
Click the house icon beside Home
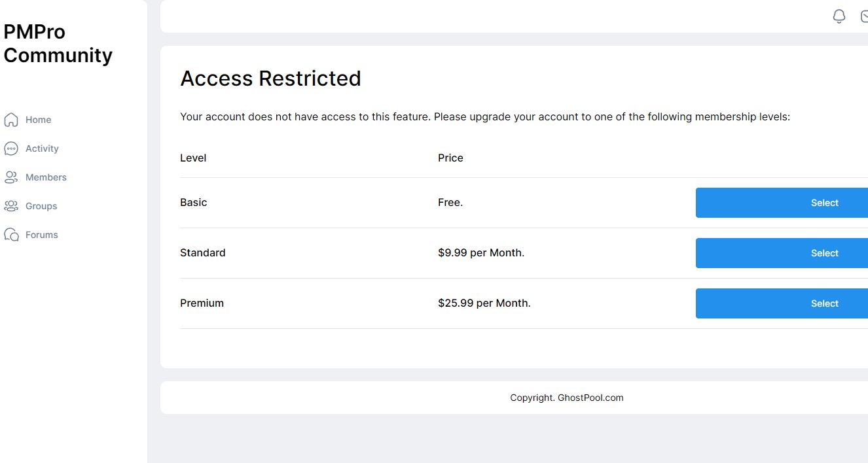pyautogui.click(x=11, y=120)
